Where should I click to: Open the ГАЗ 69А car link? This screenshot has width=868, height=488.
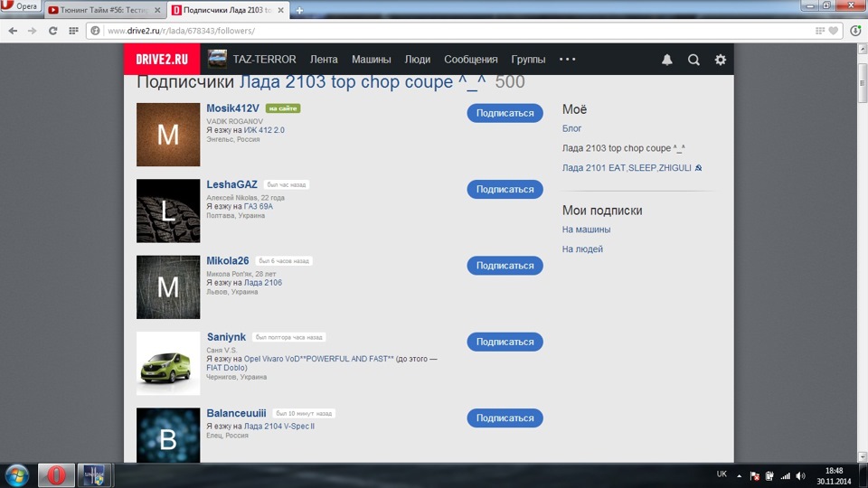pos(259,206)
